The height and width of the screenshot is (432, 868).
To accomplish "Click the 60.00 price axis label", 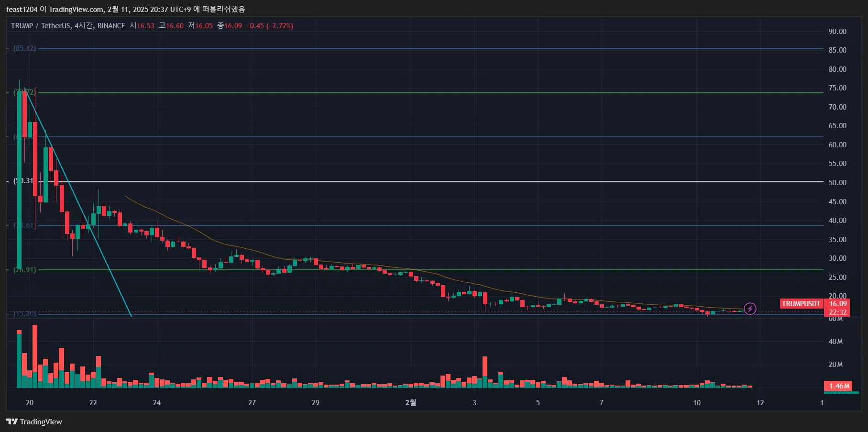I will coord(837,145).
